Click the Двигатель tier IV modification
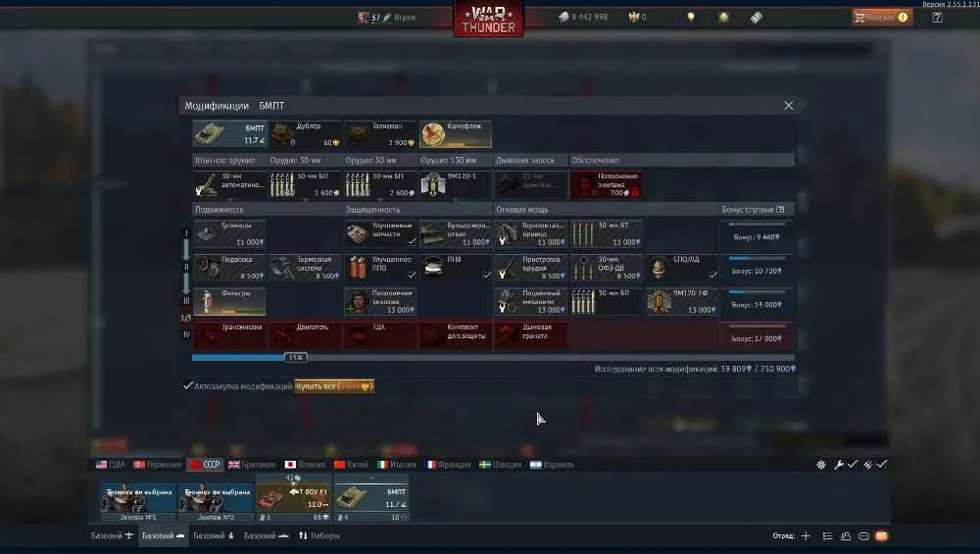 [305, 335]
